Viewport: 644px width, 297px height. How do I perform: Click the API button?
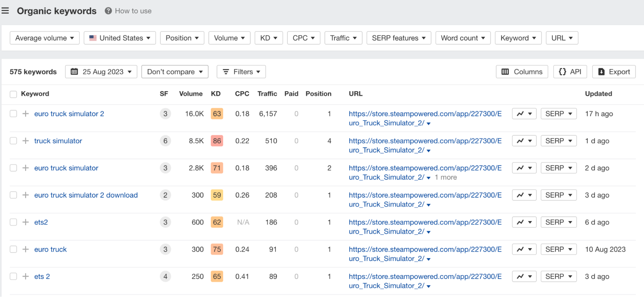point(570,72)
